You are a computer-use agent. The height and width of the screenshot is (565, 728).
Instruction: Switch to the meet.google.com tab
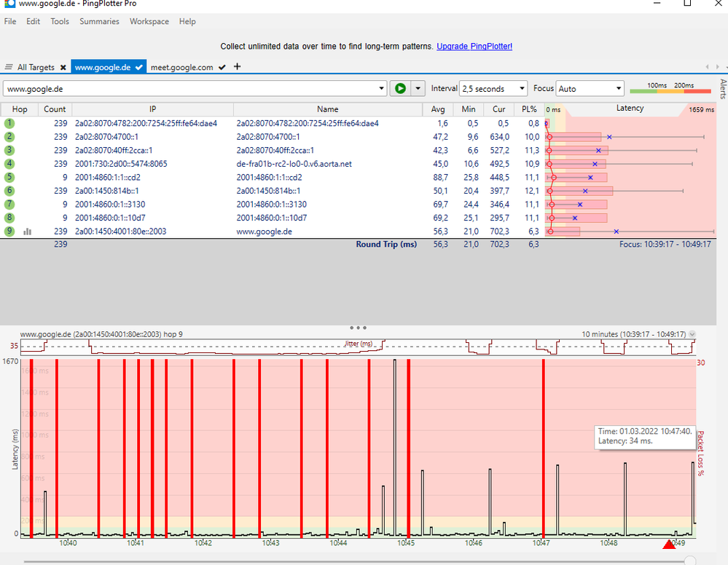click(x=181, y=67)
